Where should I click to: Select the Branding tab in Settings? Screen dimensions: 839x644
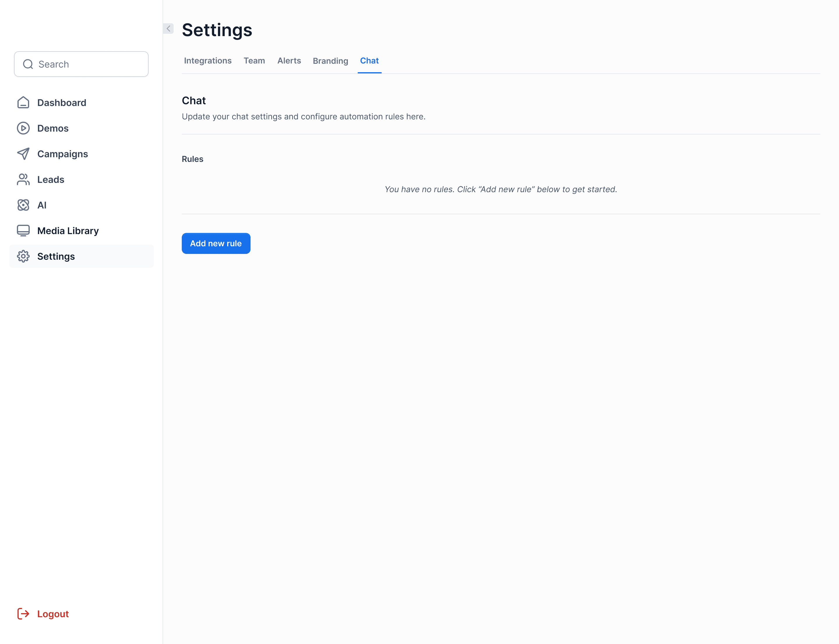pyautogui.click(x=330, y=60)
